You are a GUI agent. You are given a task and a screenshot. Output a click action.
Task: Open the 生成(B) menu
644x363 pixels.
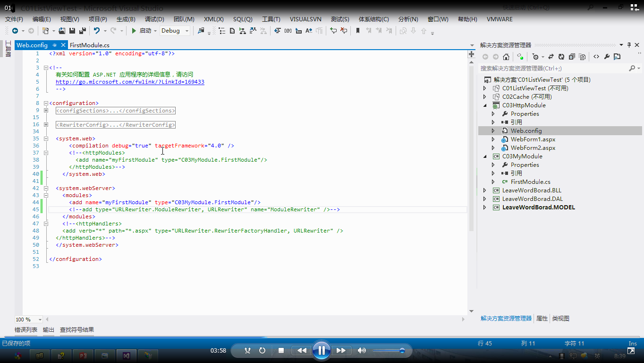(126, 19)
